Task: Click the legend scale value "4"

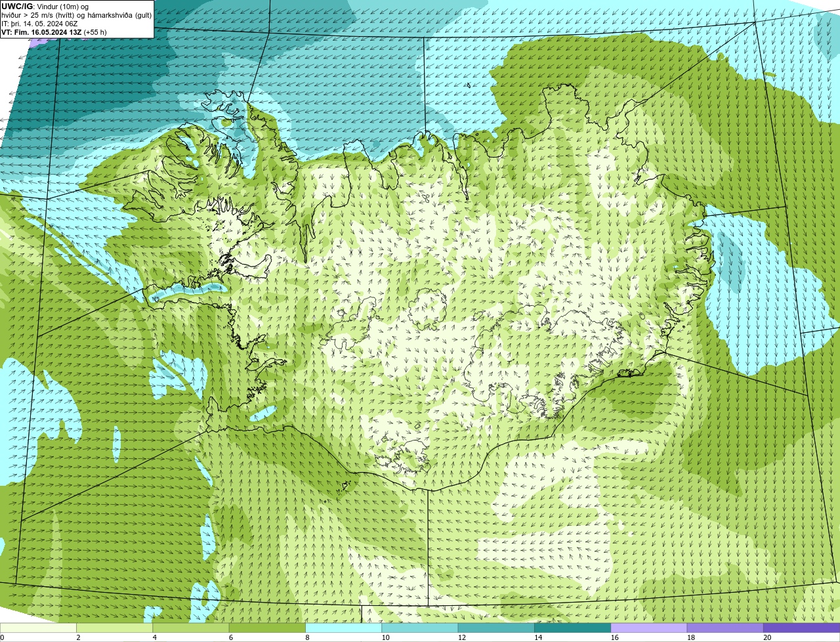Action: (155, 637)
